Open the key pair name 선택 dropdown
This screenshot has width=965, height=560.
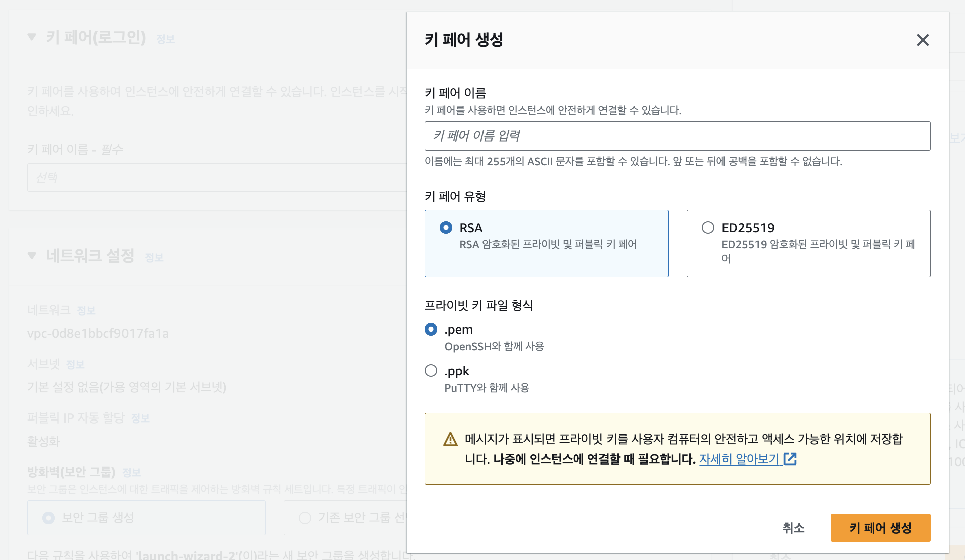216,177
